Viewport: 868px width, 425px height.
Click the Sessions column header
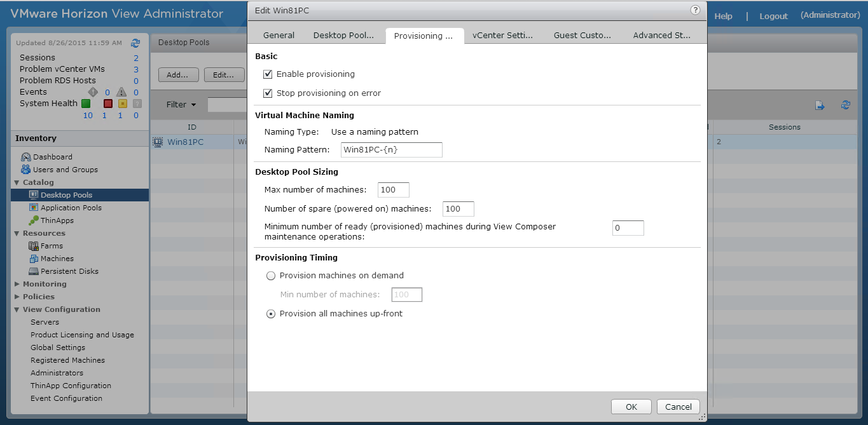tap(785, 127)
